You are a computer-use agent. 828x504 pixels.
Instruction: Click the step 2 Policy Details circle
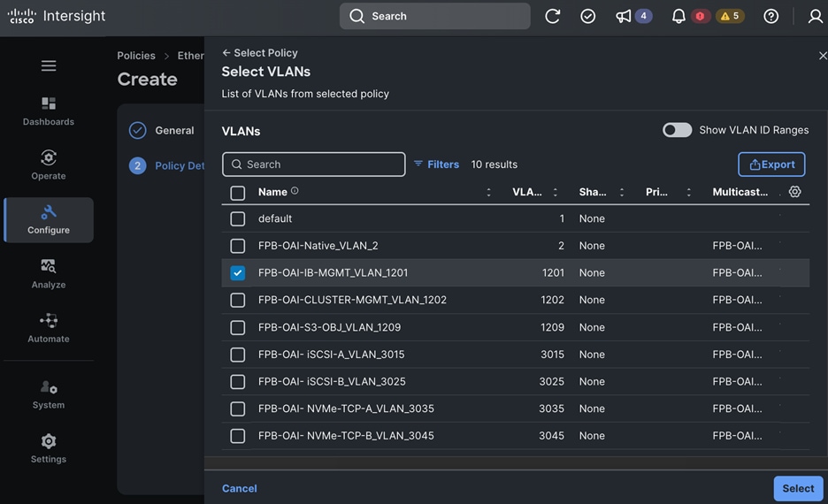click(x=137, y=165)
